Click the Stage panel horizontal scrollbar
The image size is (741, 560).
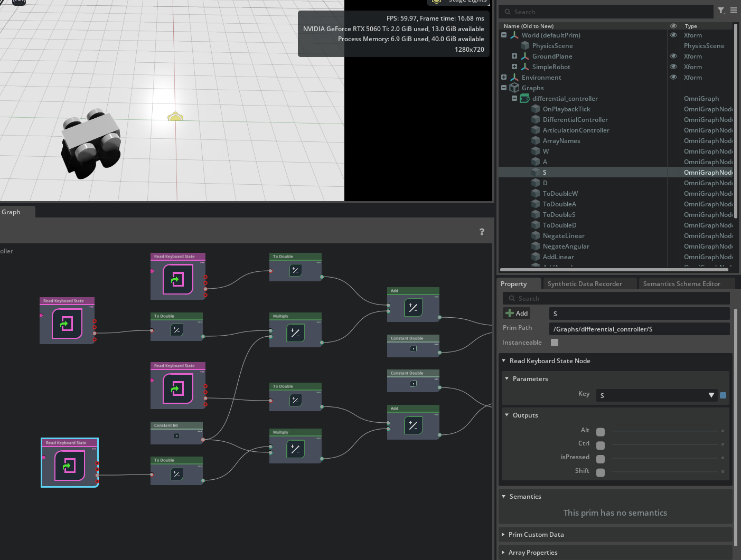(x=614, y=270)
